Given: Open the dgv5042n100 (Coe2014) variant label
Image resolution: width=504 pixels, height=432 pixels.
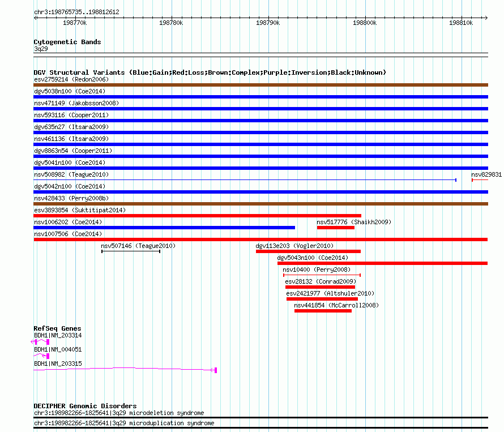Looking at the screenshot, I should point(70,186).
